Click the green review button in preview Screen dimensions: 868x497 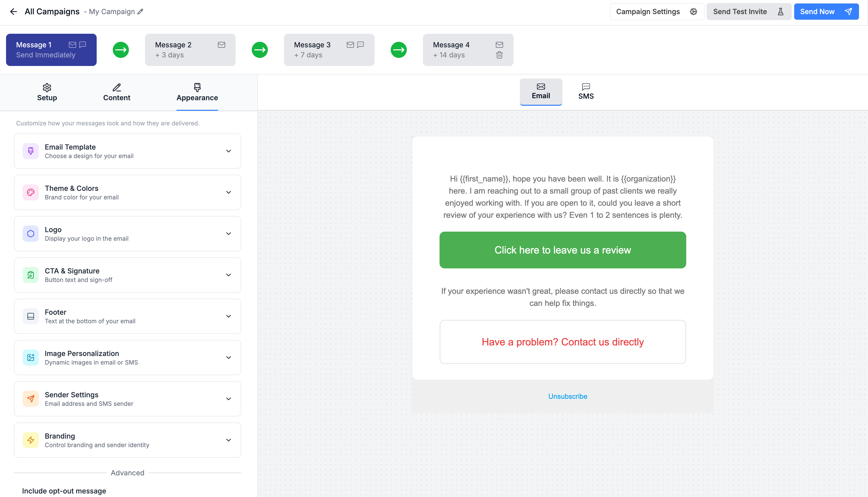coord(563,250)
